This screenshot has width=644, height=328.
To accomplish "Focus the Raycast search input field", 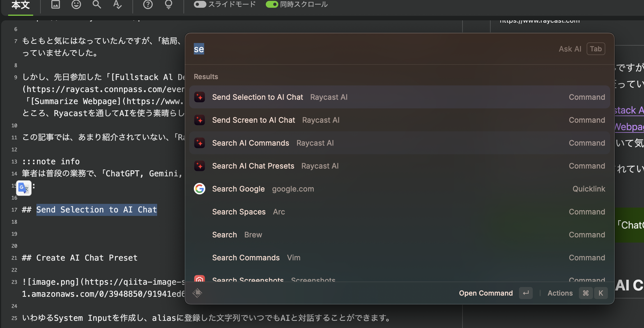I will point(344,49).
